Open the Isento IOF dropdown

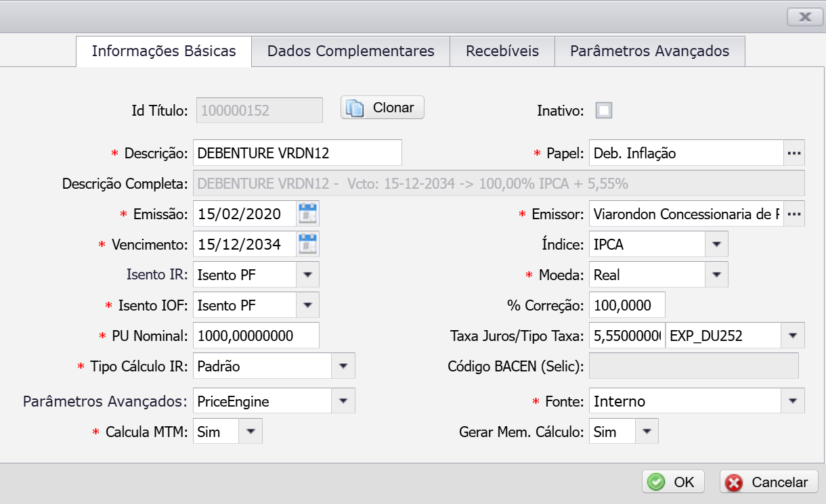click(x=307, y=306)
